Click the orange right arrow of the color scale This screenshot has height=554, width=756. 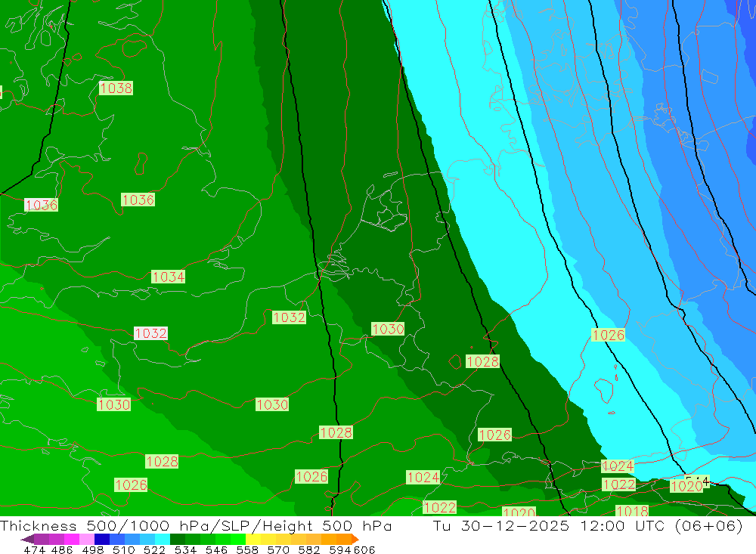click(355, 539)
